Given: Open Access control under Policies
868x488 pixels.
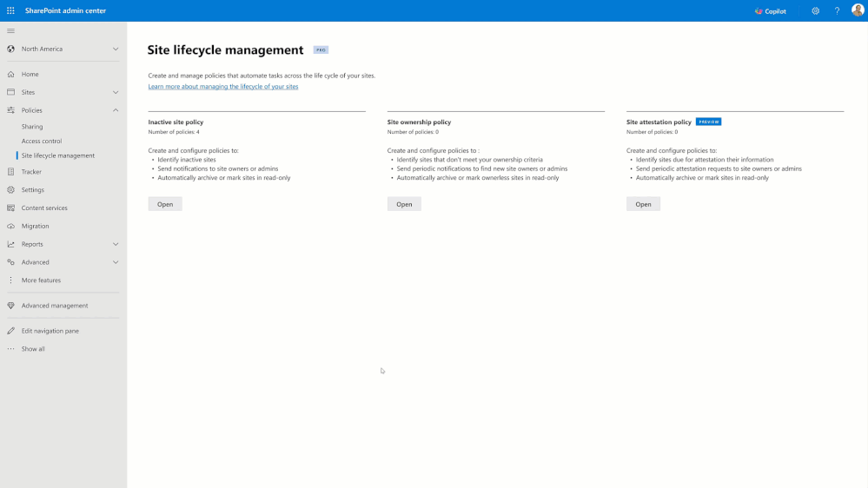Looking at the screenshot, I should (x=42, y=141).
